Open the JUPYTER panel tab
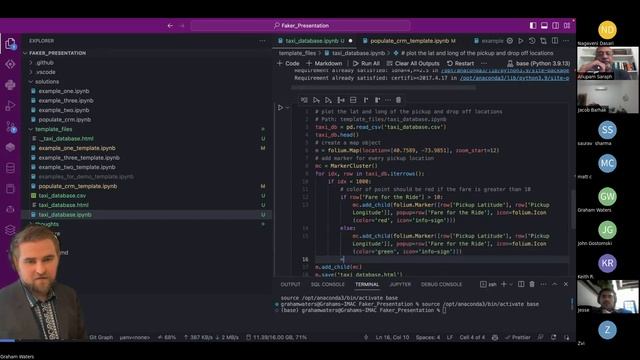Image resolution: width=640 pixels, height=360 pixels. [400, 284]
